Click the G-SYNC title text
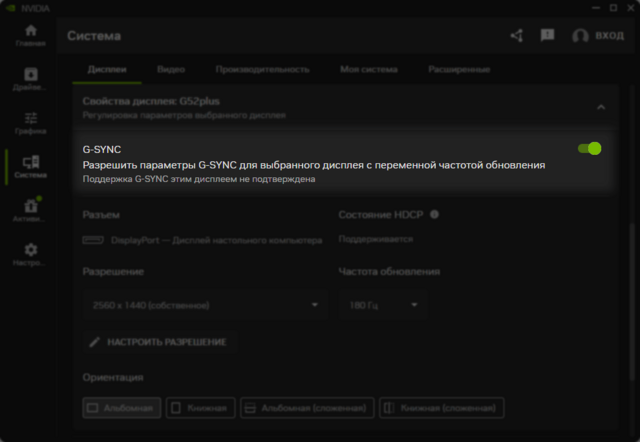The image size is (640, 442). click(102, 149)
